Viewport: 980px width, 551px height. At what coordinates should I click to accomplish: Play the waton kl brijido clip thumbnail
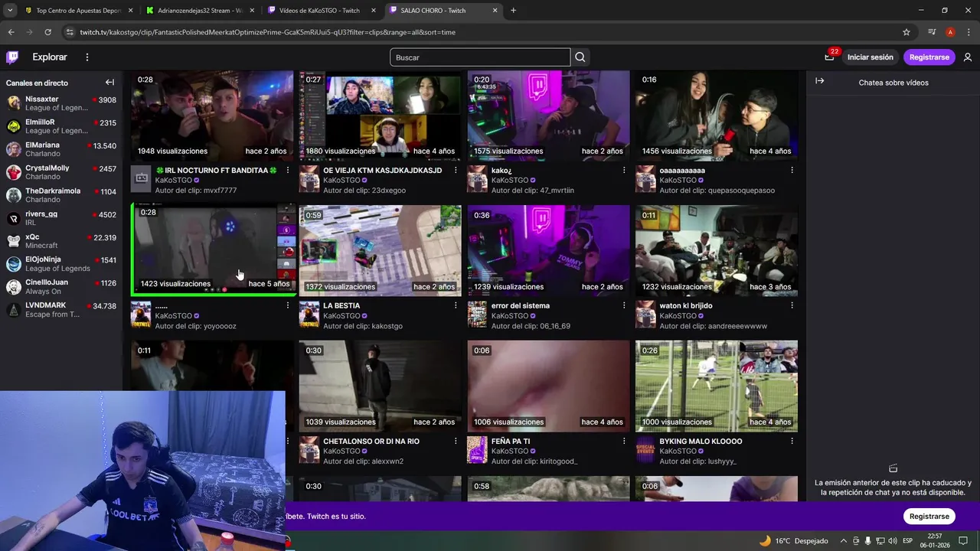point(717,250)
